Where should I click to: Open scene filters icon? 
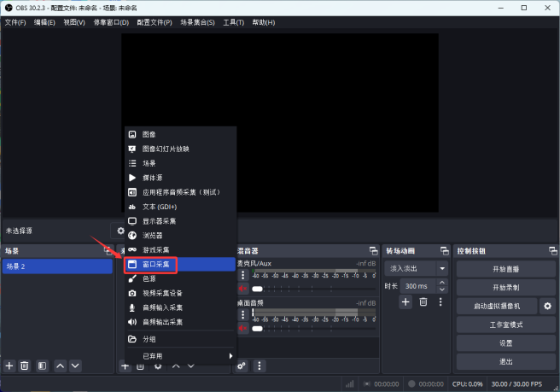(42, 366)
